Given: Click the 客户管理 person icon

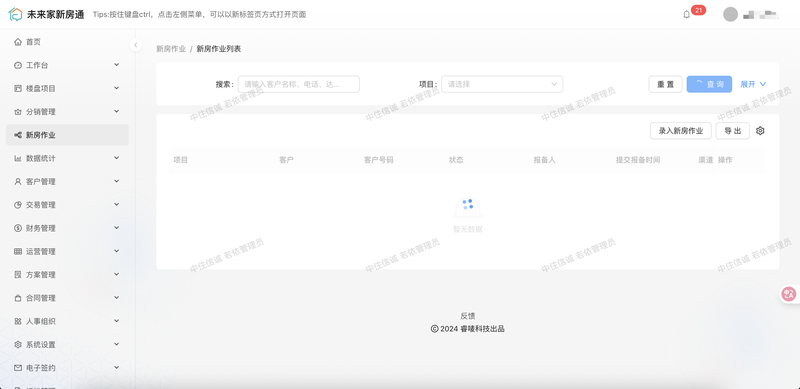Looking at the screenshot, I should tap(18, 182).
